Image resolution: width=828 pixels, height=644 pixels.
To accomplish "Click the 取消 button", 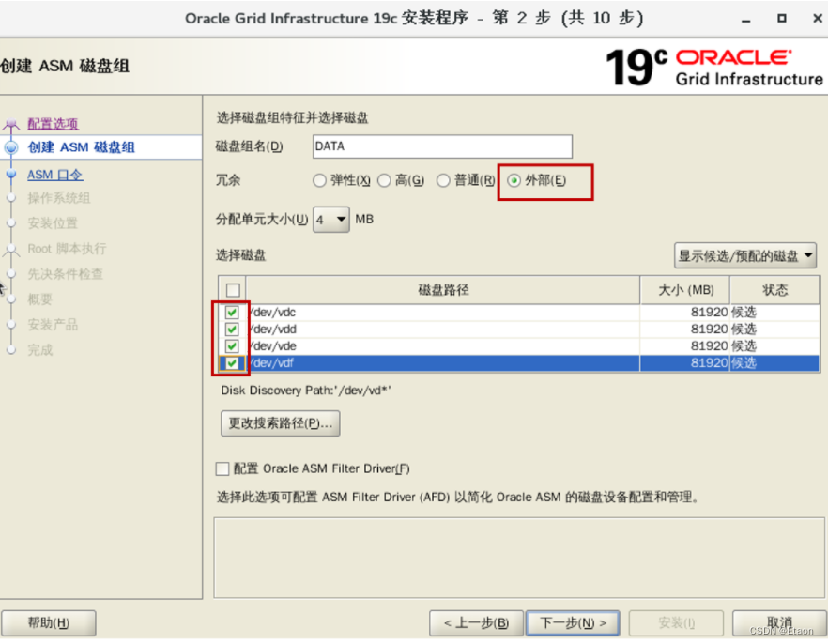I will click(779, 623).
